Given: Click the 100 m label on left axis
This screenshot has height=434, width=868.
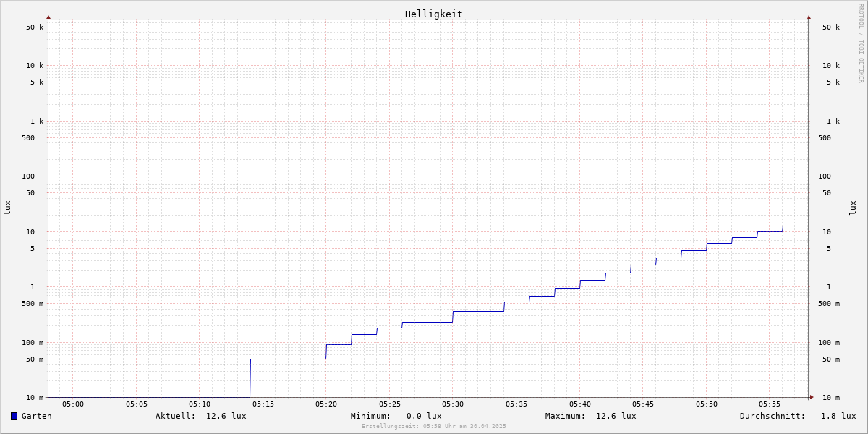Looking at the screenshot, I should [x=33, y=343].
